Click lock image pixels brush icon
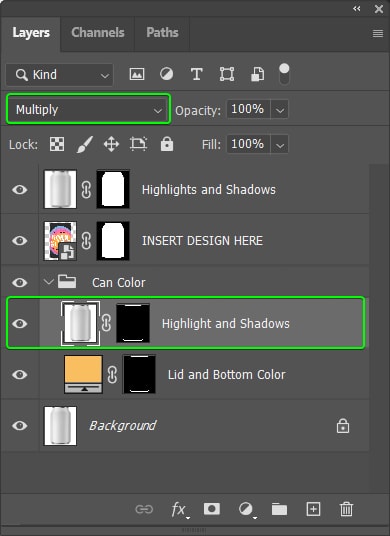The image size is (390, 536). point(84,144)
